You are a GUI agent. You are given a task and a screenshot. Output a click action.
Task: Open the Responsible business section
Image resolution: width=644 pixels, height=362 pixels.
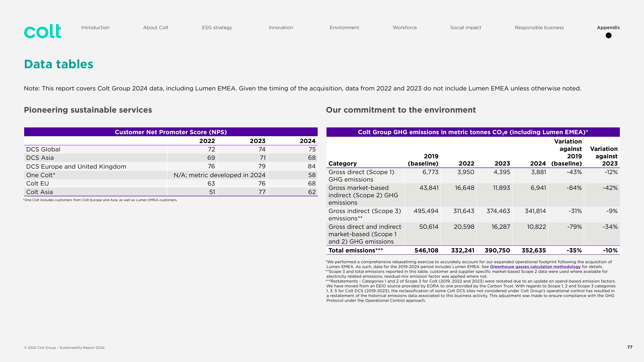[x=539, y=28]
